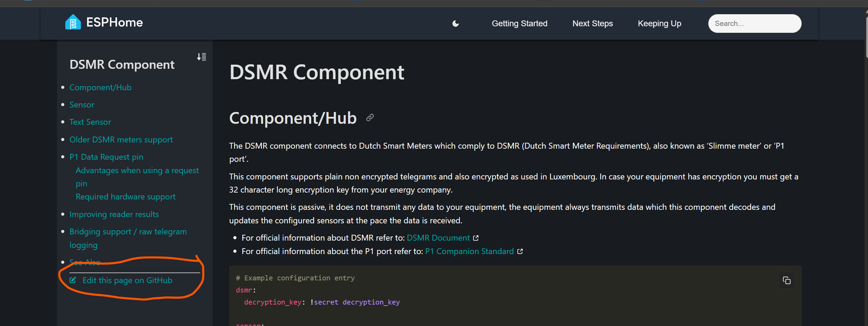Navigate to Older DSMR meters support
The image size is (868, 326).
click(121, 140)
